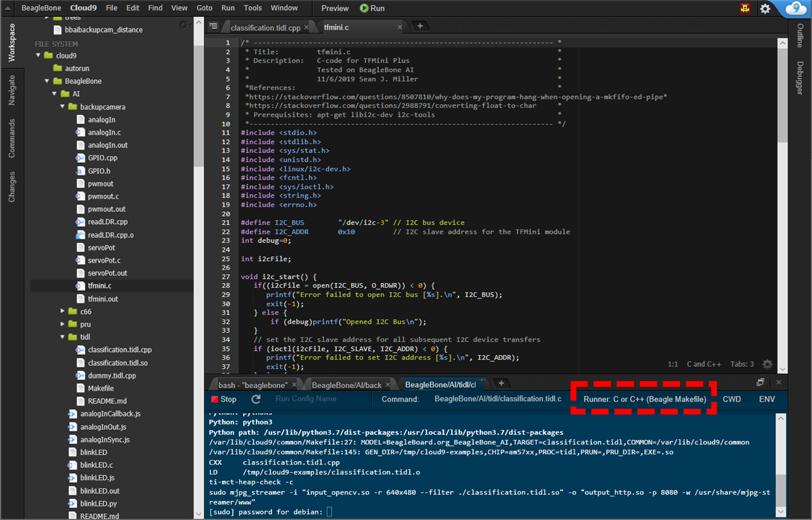Expand the pru folder
Image resolution: width=812 pixels, height=520 pixels.
(x=64, y=324)
